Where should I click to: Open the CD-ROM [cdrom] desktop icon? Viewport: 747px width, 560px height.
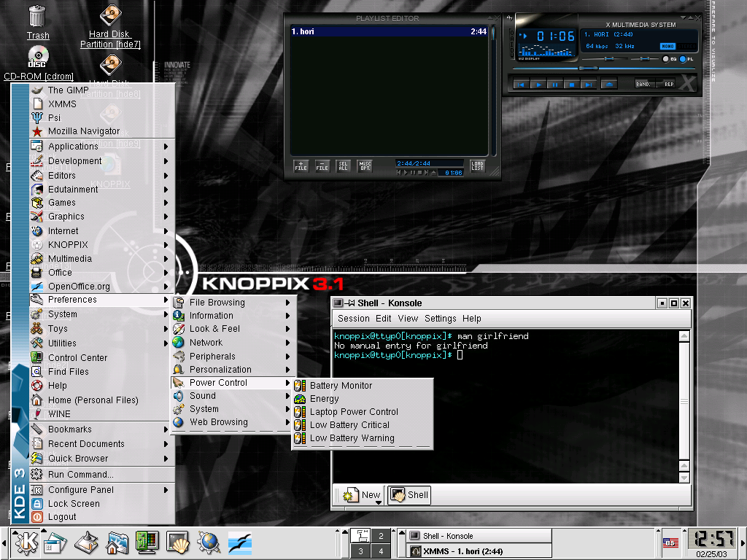pyautogui.click(x=38, y=63)
